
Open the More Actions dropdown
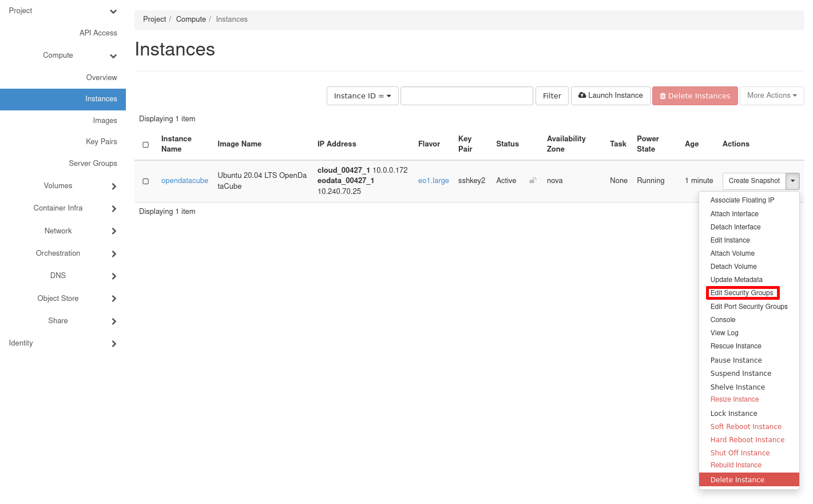coord(772,96)
